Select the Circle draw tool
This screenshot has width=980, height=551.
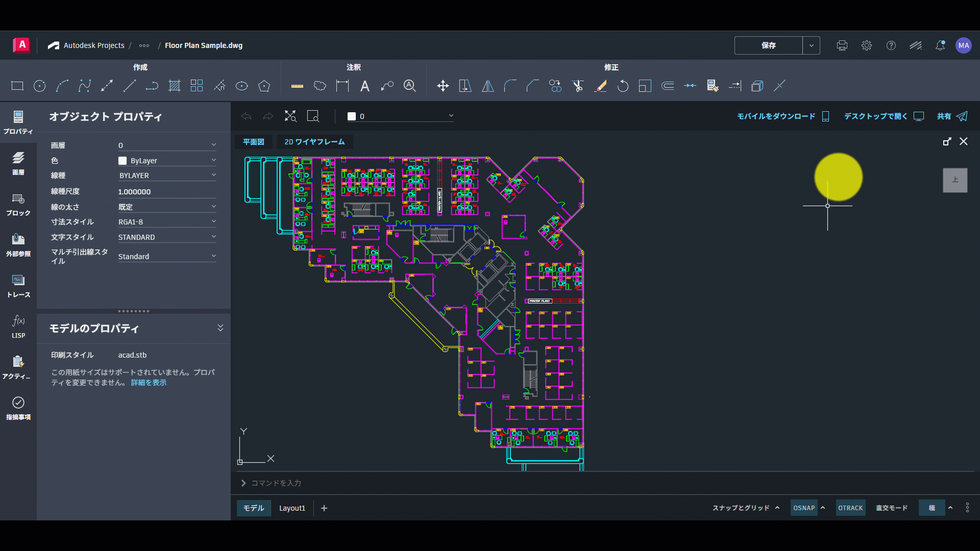[40, 86]
